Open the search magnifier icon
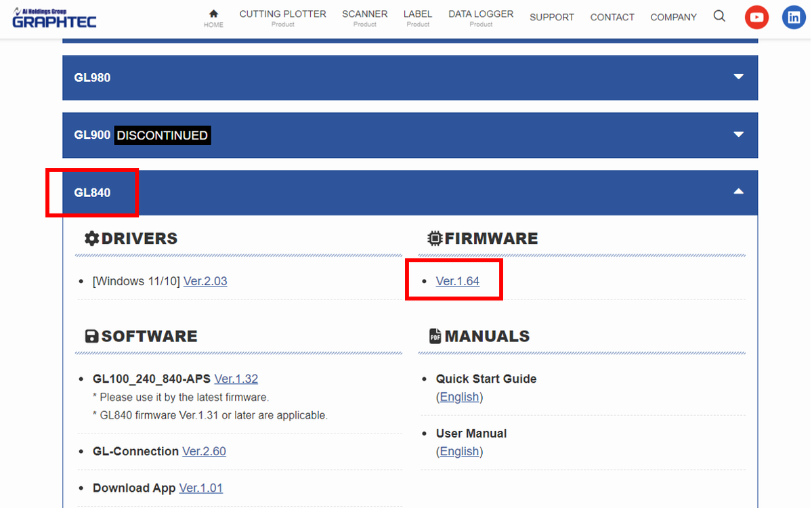Screen dimensions: 812x508 coord(719,16)
